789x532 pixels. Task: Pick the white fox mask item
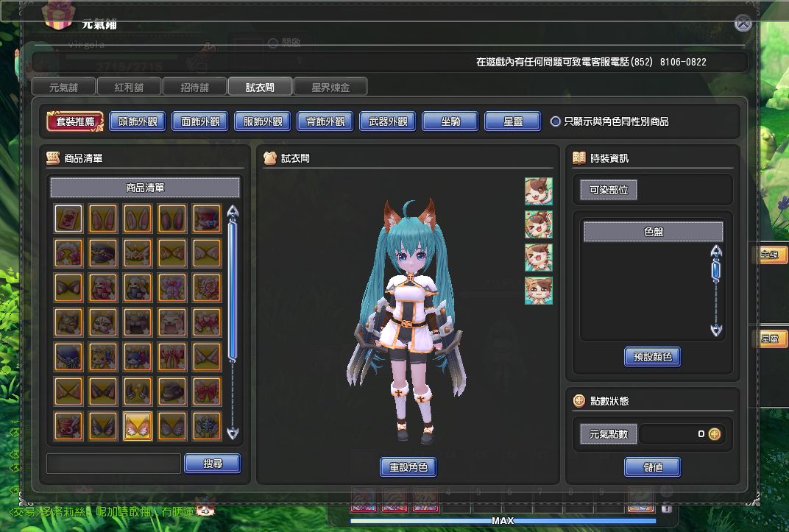click(103, 322)
